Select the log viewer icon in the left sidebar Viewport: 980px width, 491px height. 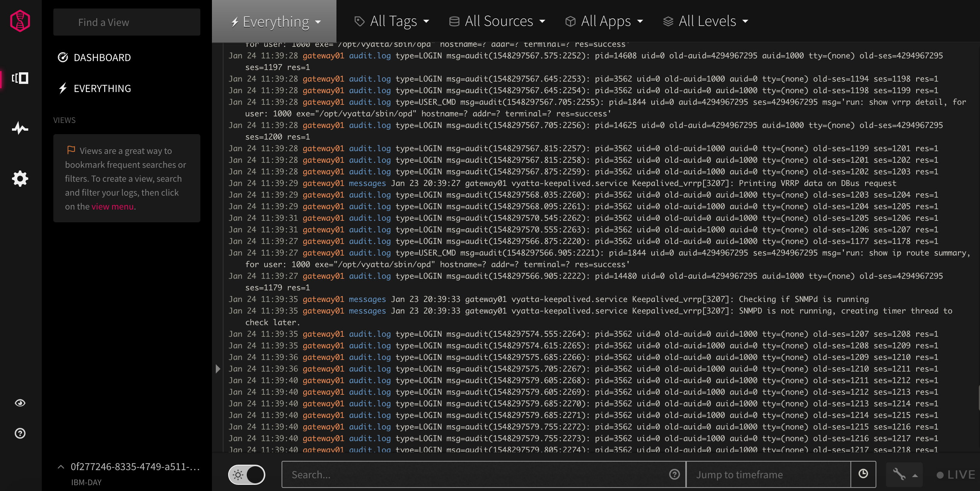coord(20,78)
